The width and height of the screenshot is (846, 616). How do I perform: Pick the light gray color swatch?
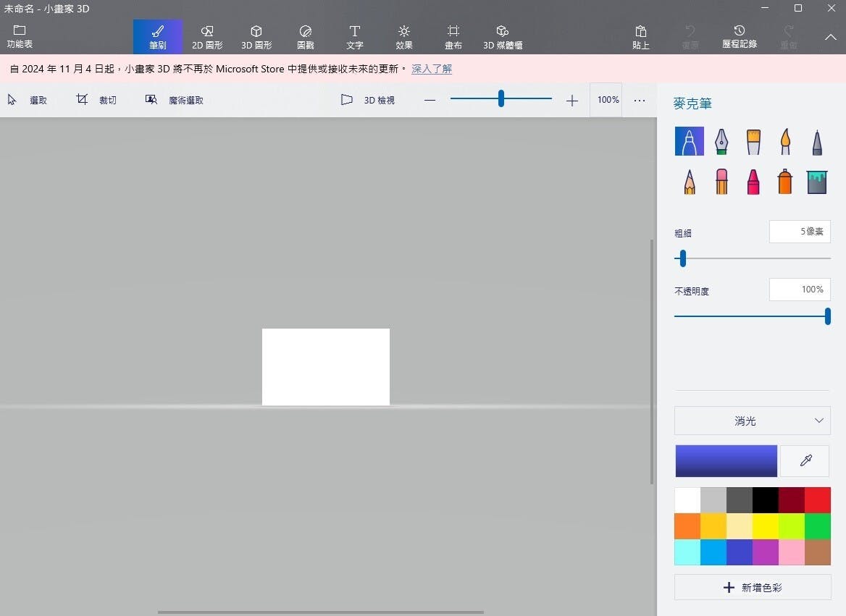(x=713, y=500)
